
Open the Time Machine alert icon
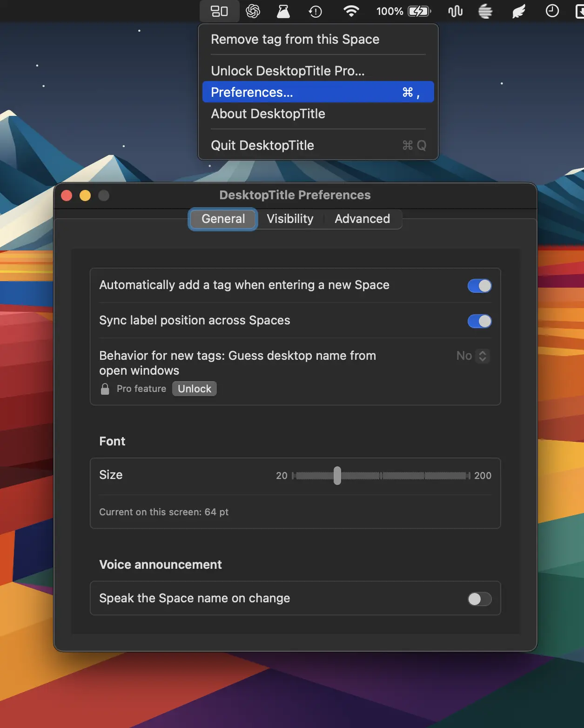point(315,11)
